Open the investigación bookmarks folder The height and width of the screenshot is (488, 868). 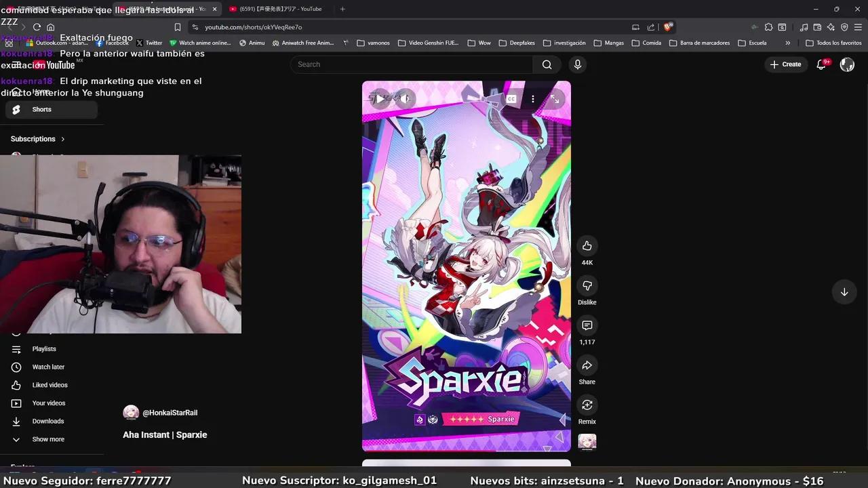[x=564, y=43]
